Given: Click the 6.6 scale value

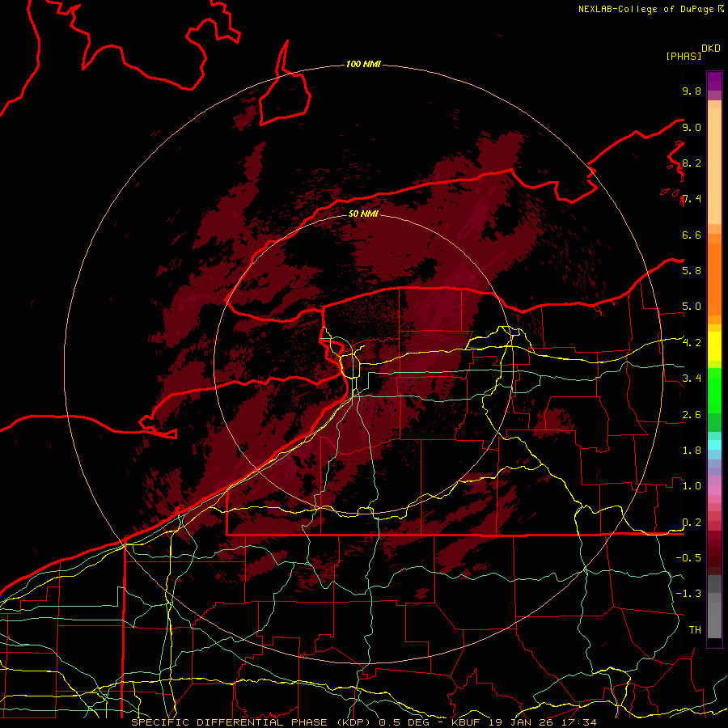Looking at the screenshot, I should coord(692,235).
